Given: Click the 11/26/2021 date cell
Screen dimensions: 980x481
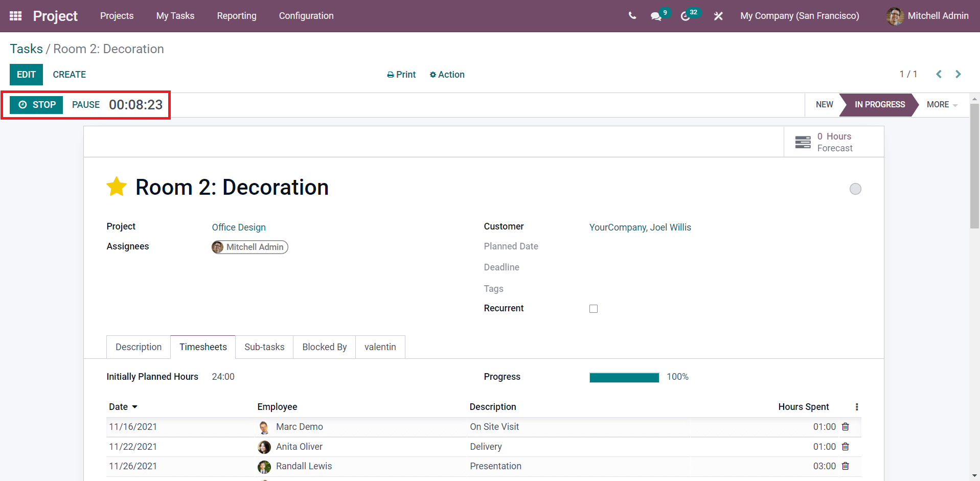Looking at the screenshot, I should (133, 466).
